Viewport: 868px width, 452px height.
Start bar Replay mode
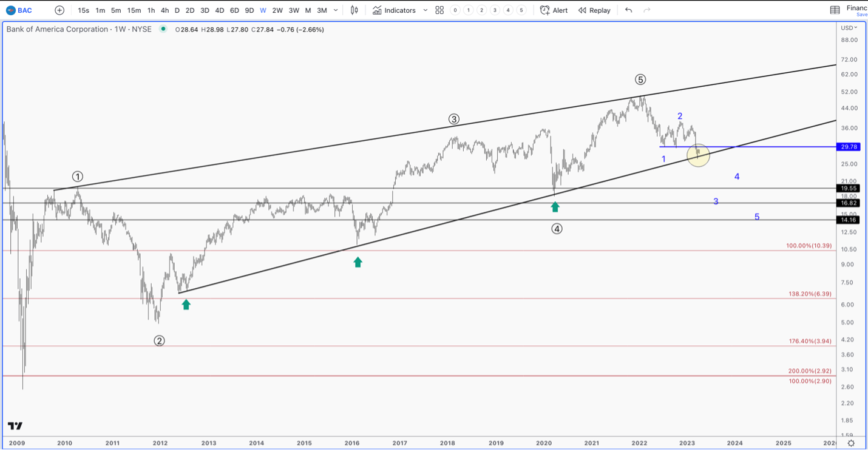coord(594,10)
